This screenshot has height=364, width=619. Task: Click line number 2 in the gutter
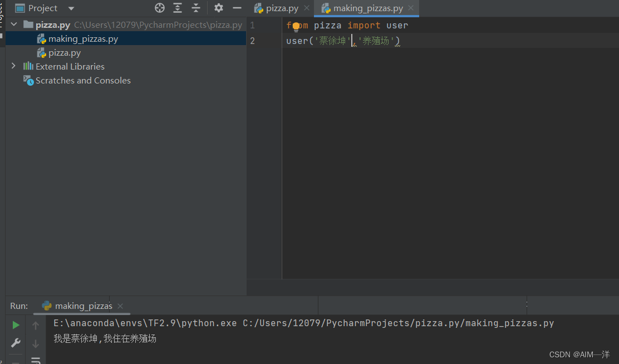pyautogui.click(x=252, y=41)
